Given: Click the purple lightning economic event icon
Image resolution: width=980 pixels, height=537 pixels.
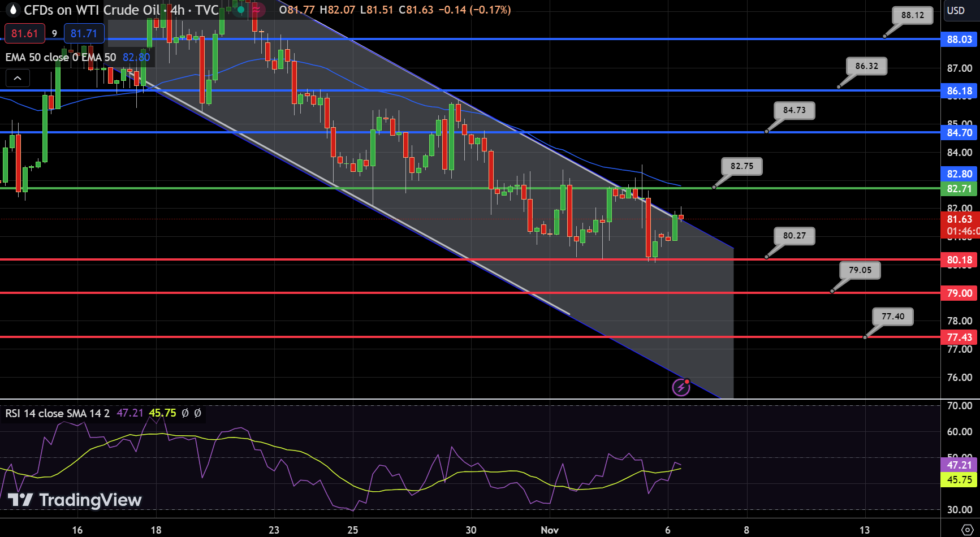Looking at the screenshot, I should click(x=681, y=387).
